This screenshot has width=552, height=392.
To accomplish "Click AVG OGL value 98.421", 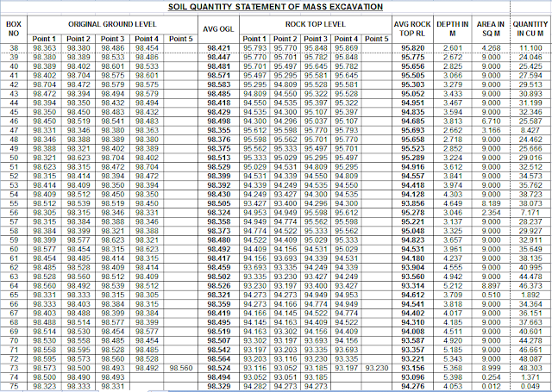I will click(218, 48).
